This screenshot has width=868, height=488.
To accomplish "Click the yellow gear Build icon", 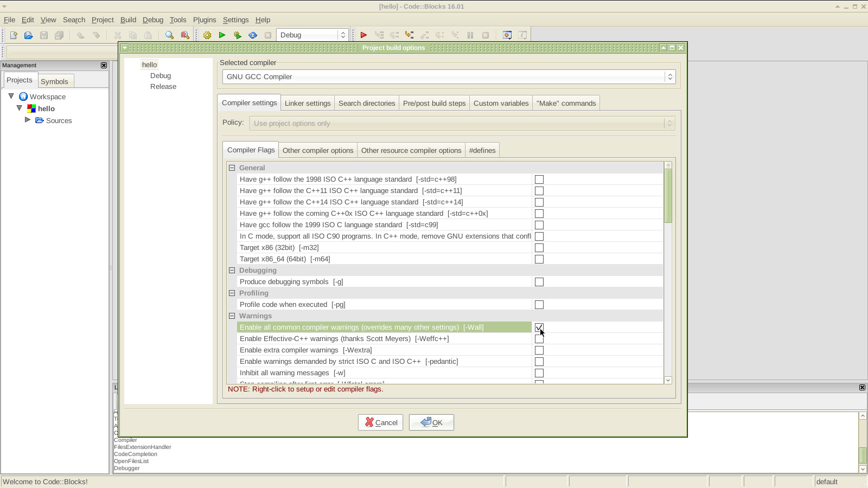I will pos(207,35).
